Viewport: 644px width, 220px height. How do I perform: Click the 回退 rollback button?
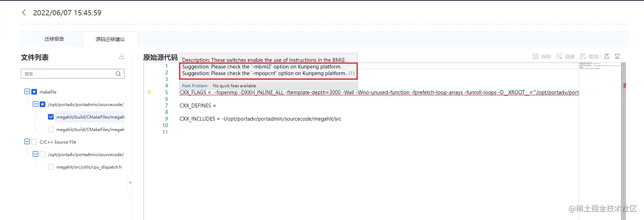(x=566, y=57)
